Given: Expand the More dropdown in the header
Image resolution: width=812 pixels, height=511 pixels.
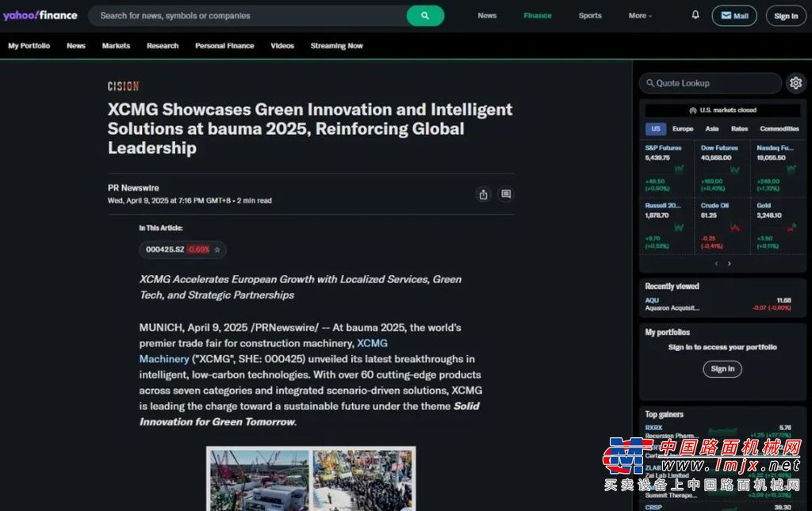Looking at the screenshot, I should [640, 16].
